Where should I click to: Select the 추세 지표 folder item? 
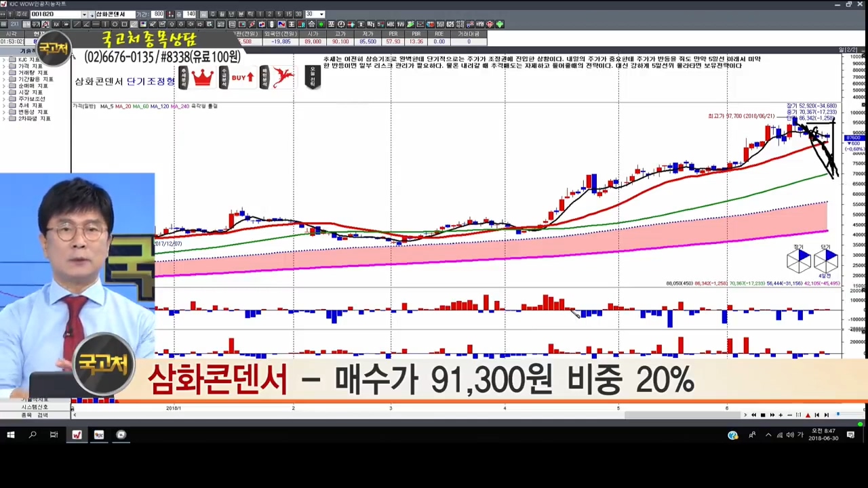pos(30,105)
